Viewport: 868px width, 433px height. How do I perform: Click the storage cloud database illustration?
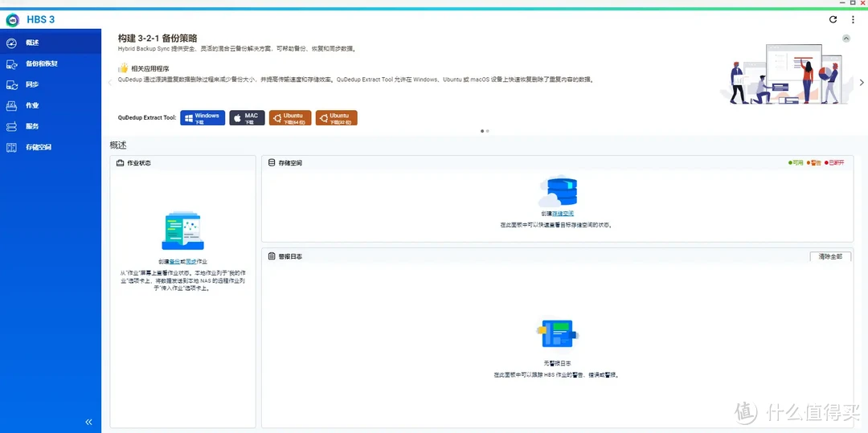[558, 191]
